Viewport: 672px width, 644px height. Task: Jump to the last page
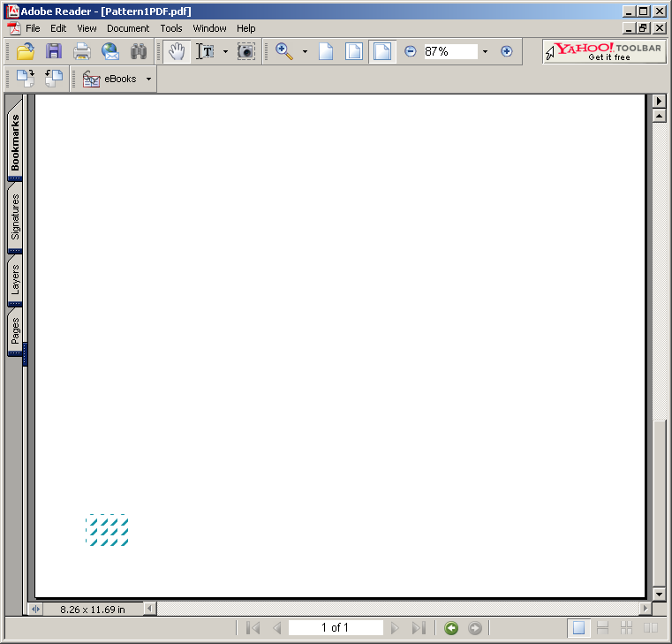(x=419, y=628)
